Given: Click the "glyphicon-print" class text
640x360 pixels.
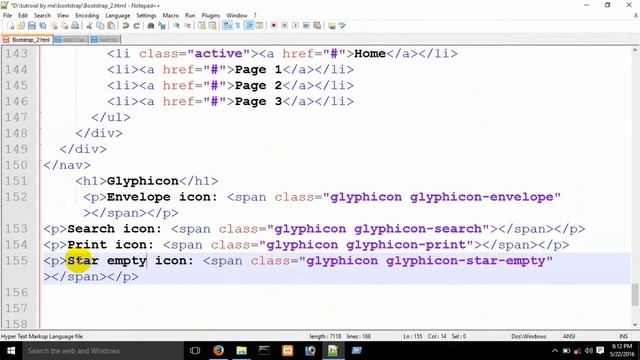Looking at the screenshot, I should pyautogui.click(x=409, y=244).
